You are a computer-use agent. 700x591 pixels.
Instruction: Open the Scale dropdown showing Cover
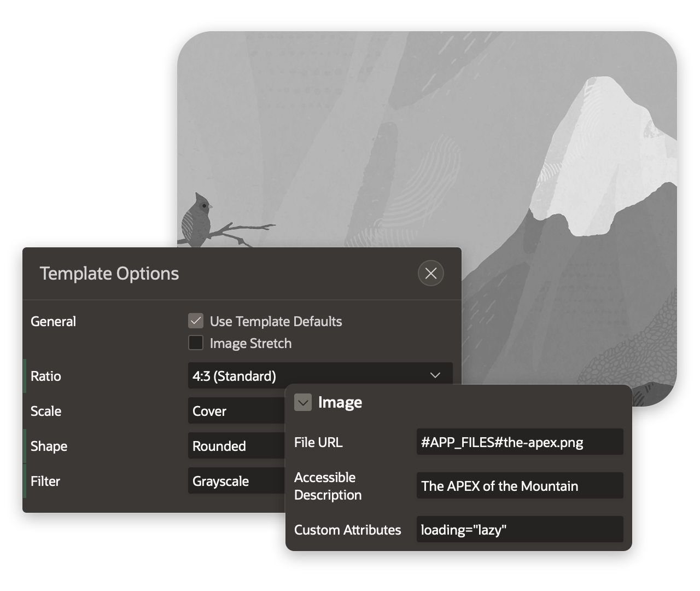click(x=235, y=411)
